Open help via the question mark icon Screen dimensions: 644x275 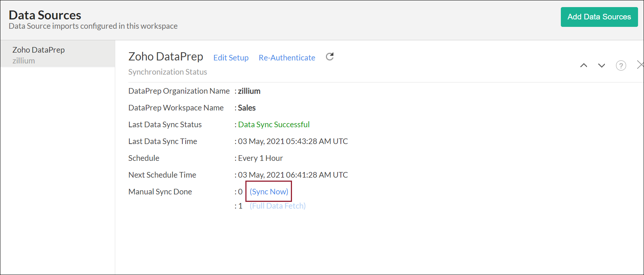(x=621, y=66)
